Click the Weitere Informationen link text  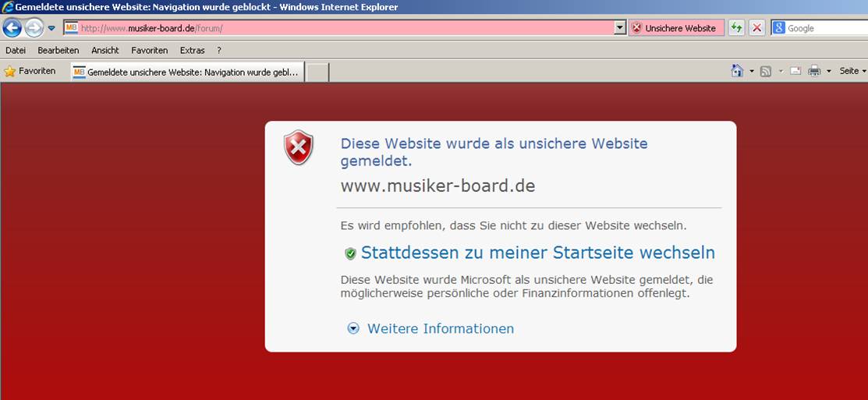pos(441,328)
